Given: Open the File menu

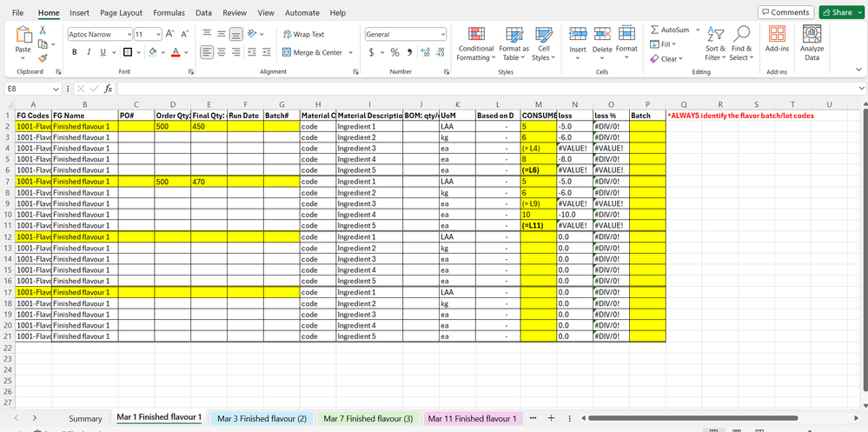Looking at the screenshot, I should (x=17, y=13).
